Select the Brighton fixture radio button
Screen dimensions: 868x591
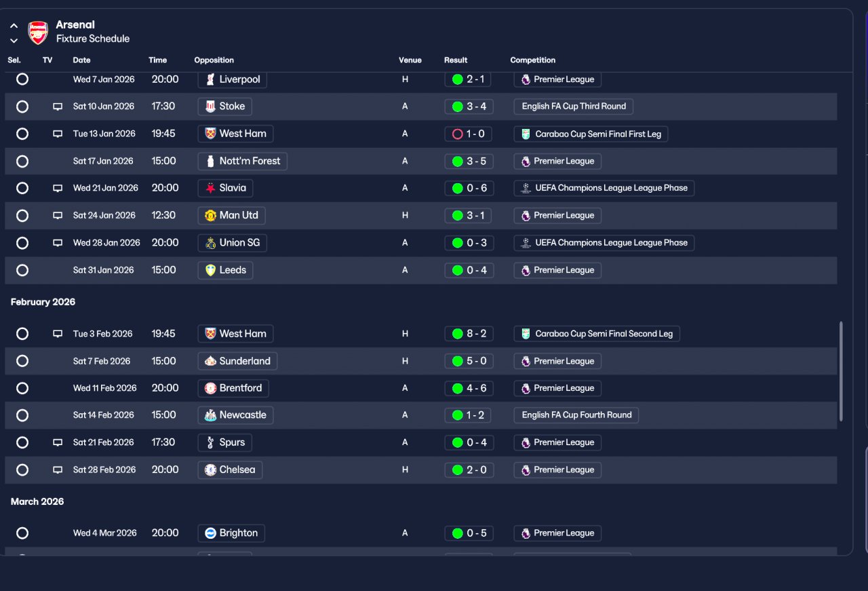pos(22,533)
